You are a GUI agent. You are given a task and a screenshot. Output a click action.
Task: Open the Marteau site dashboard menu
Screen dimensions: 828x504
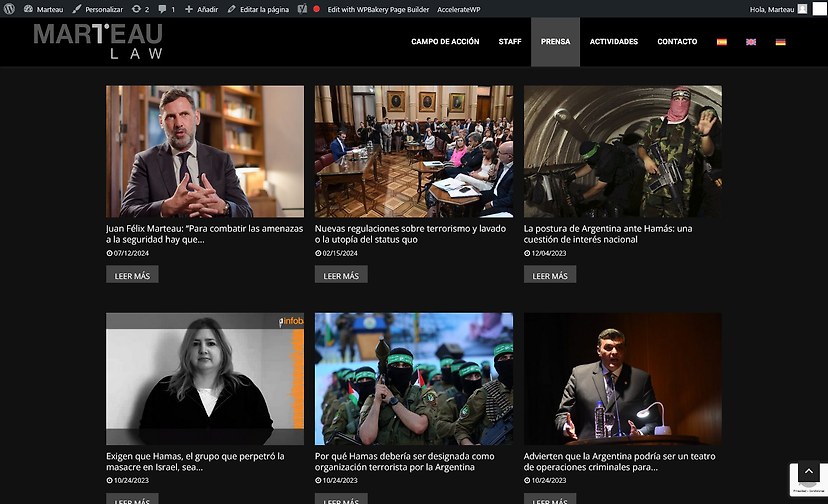(x=43, y=9)
